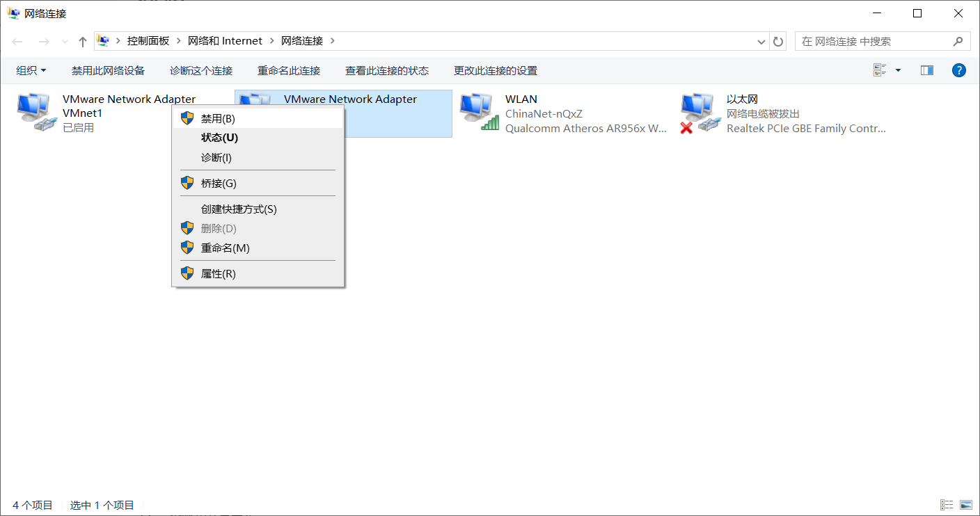Click the Help question mark icon
The width and height of the screenshot is (980, 516).
coord(959,70)
